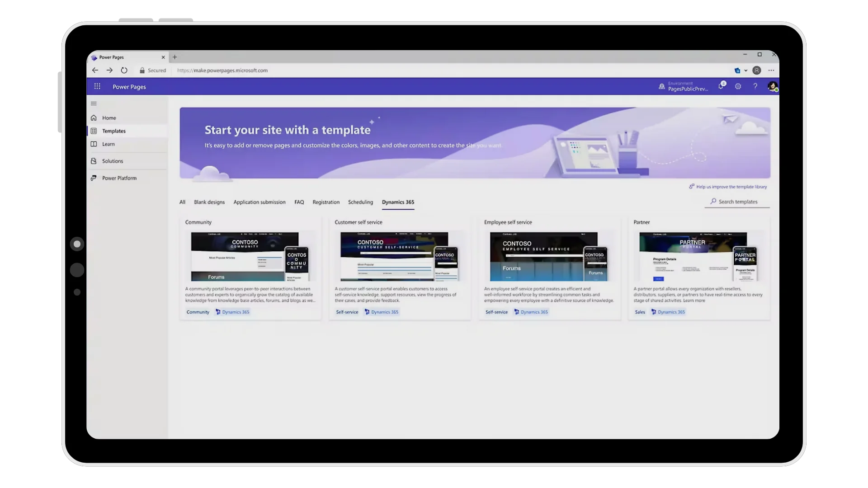Open the settings gear

[738, 86]
